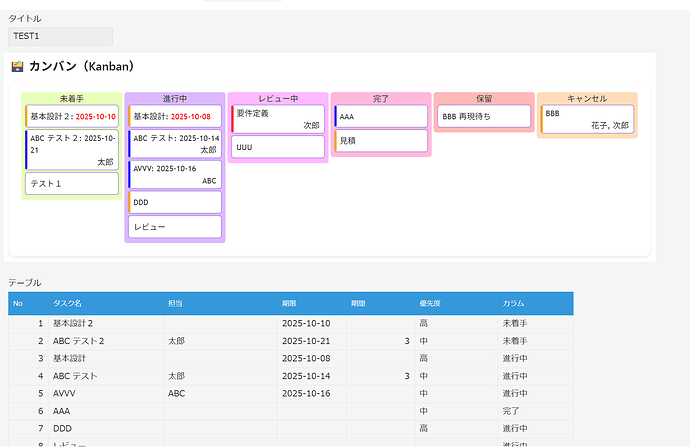Select the AVVV card in 進行中 column
This screenshot has height=447, width=690.
pos(175,175)
